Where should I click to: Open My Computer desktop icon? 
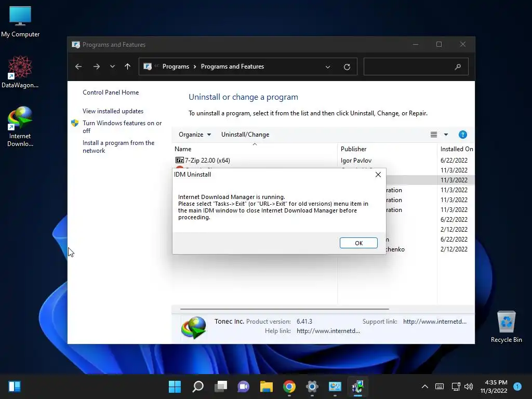tap(20, 22)
